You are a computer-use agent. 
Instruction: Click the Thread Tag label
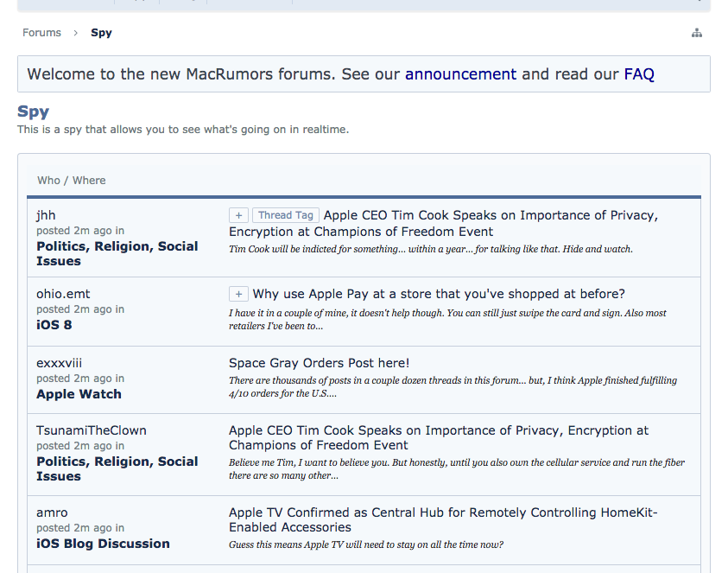click(286, 215)
